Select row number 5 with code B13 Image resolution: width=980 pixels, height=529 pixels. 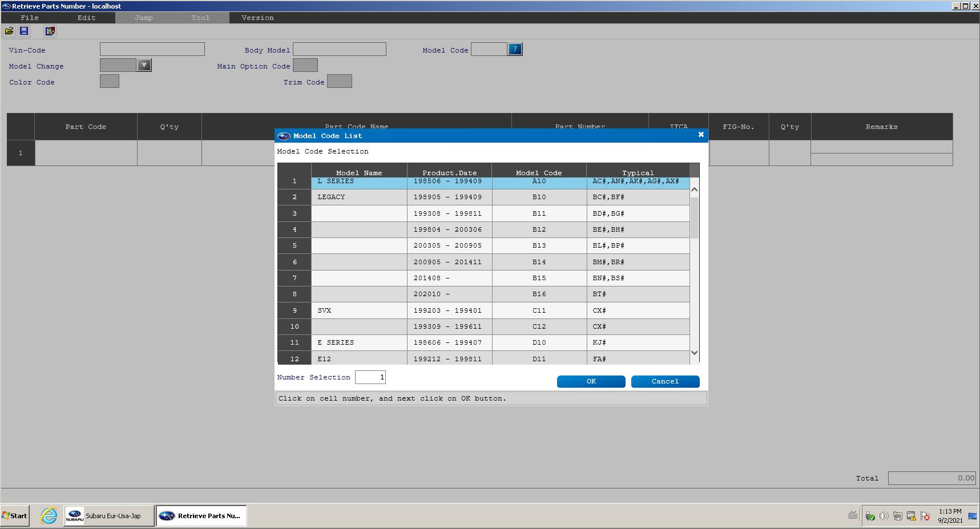(x=295, y=245)
